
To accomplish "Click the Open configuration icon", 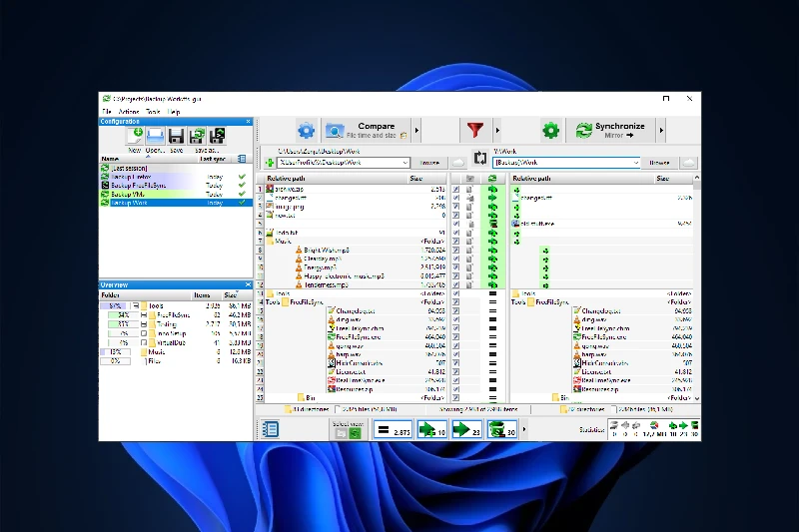I will [x=155, y=137].
